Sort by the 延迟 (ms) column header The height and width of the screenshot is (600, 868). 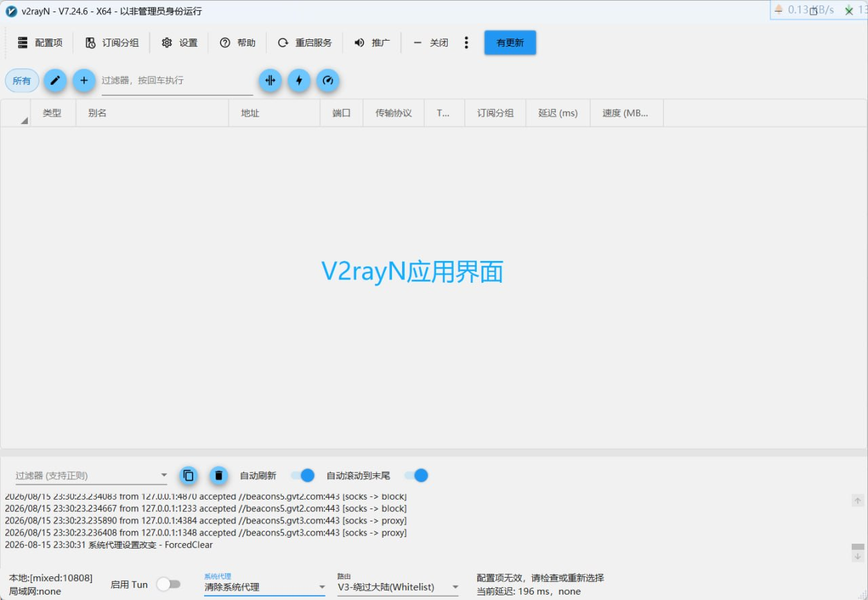(558, 113)
